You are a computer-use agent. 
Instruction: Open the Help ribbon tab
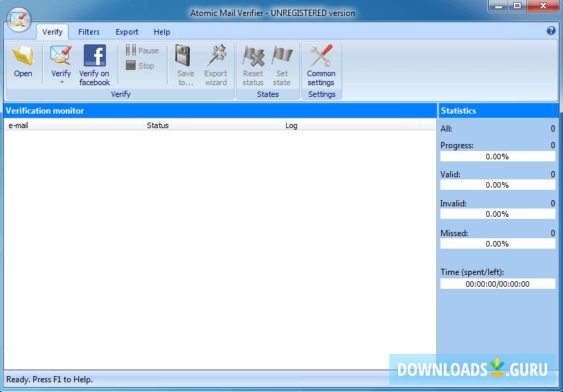162,32
